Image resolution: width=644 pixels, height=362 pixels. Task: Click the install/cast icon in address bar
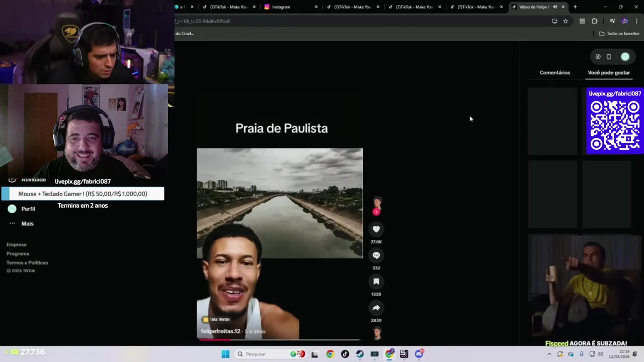[554, 21]
